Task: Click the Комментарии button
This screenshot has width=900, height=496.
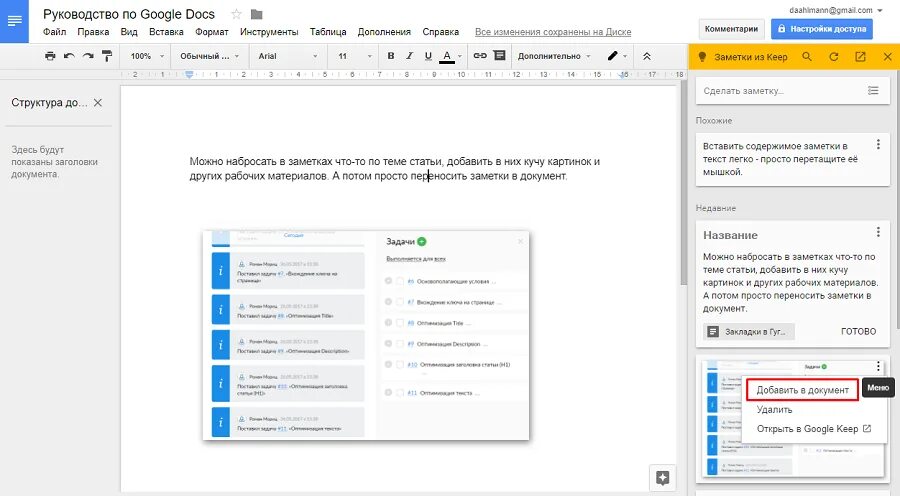Action: pos(731,29)
